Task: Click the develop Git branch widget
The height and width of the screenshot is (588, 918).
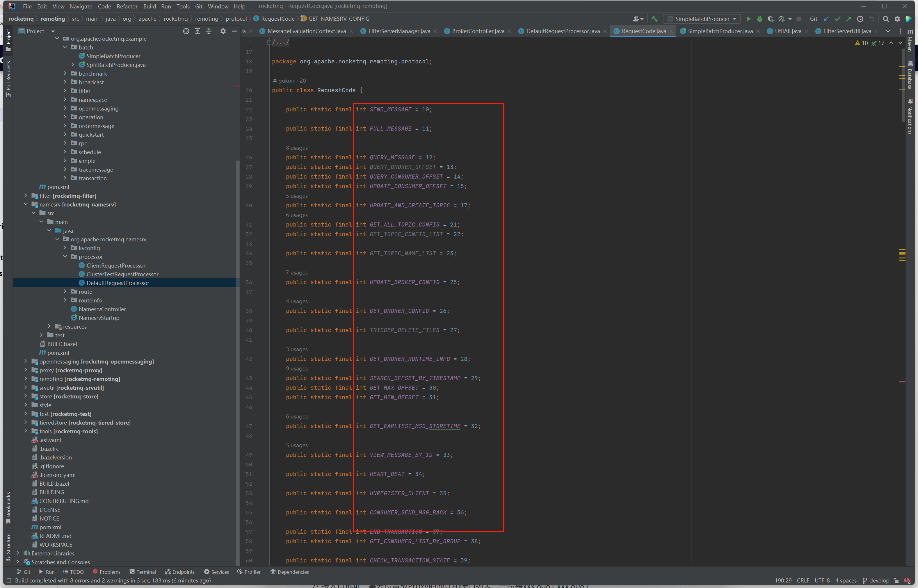Action: [876, 580]
